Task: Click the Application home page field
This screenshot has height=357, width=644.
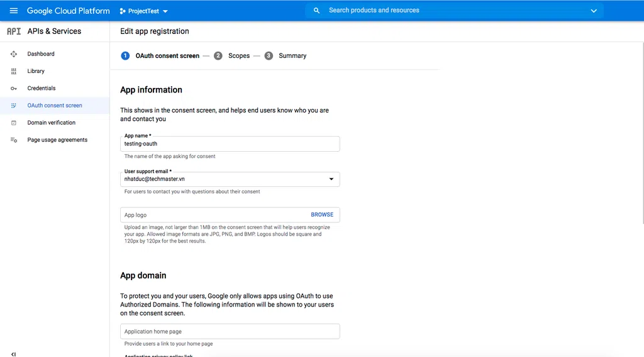Action: pyautogui.click(x=230, y=331)
